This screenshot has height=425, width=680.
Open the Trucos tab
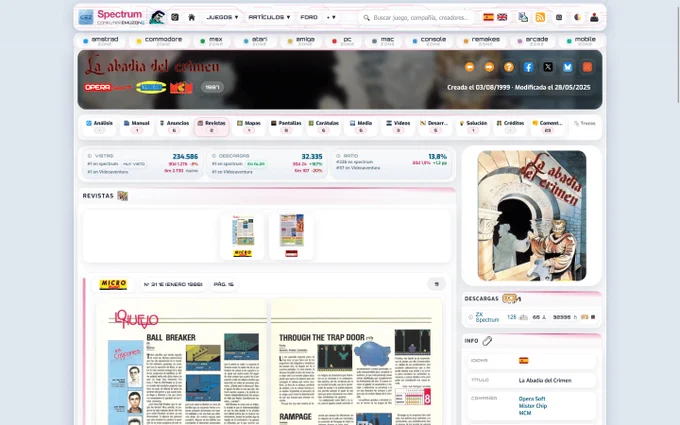pos(585,124)
